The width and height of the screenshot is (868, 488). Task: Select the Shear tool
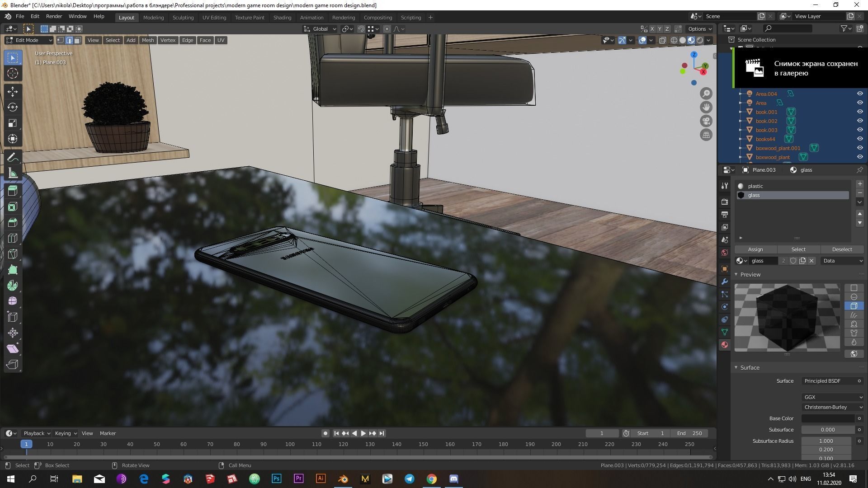(13, 349)
